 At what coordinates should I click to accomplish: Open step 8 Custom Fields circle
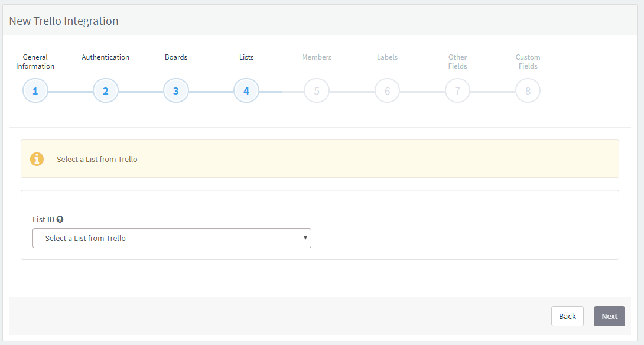coord(528,91)
